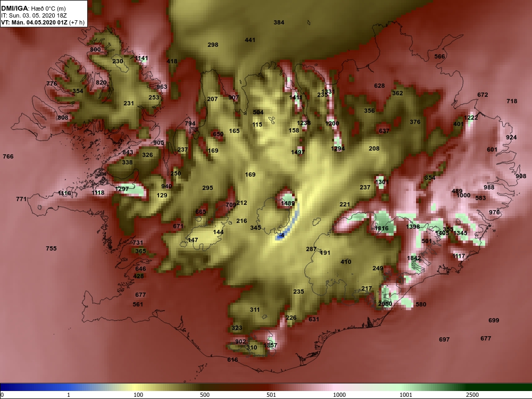Click the map value '231'

point(129,104)
